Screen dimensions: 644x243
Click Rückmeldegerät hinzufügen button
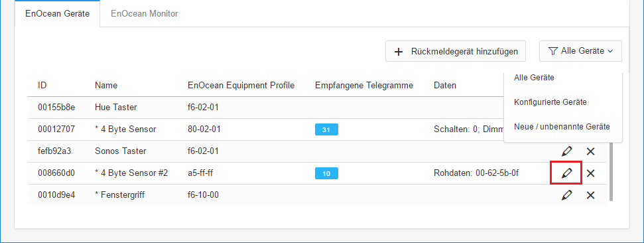[456, 51]
